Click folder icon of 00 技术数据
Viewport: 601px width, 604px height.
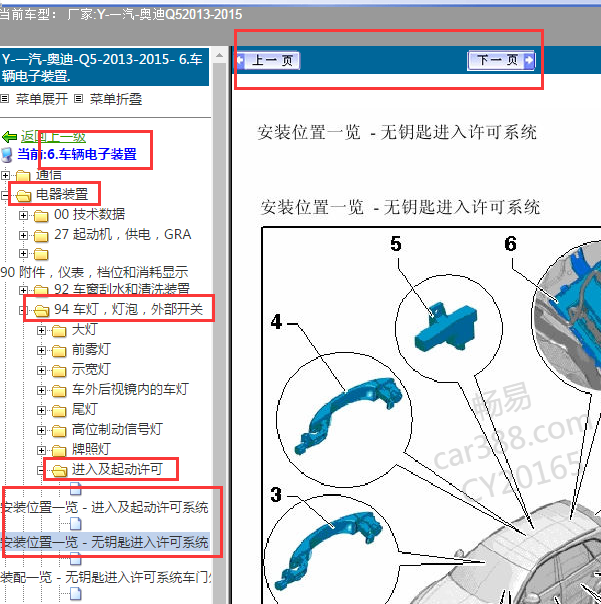(41, 216)
